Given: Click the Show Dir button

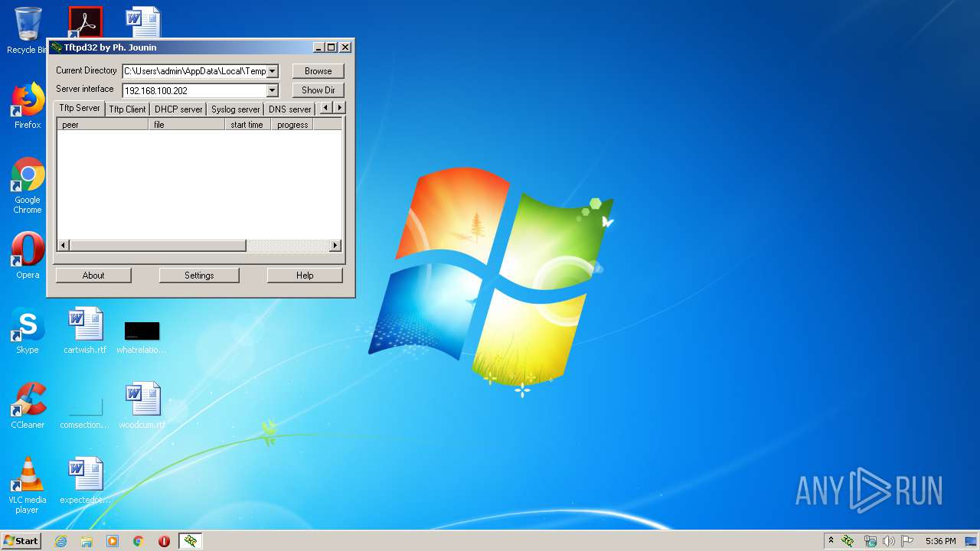Looking at the screenshot, I should tap(318, 90).
